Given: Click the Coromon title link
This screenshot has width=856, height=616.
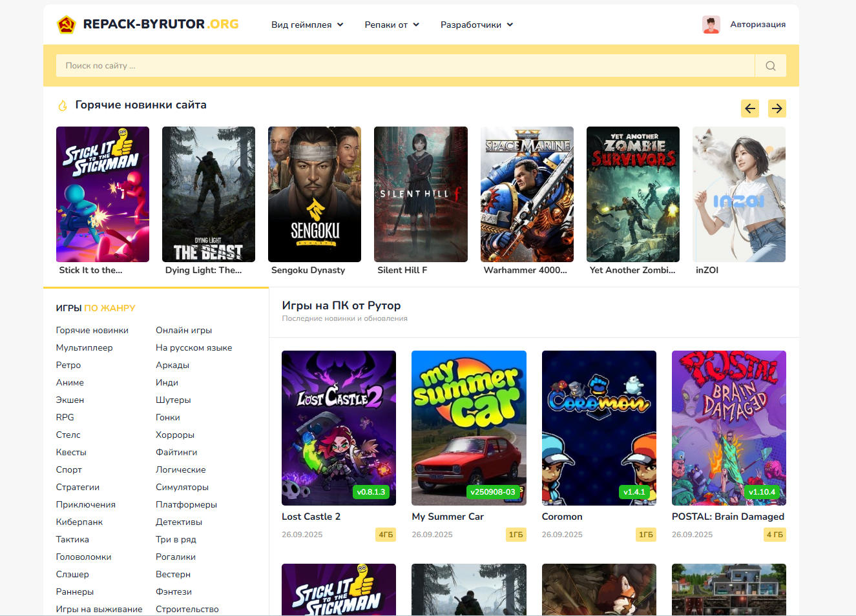Looking at the screenshot, I should 562,517.
